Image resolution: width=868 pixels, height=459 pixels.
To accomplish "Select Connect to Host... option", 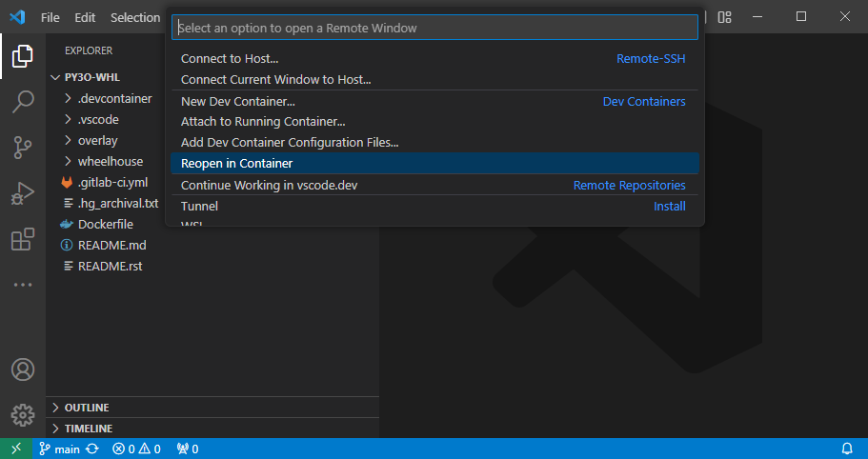I will [434, 59].
